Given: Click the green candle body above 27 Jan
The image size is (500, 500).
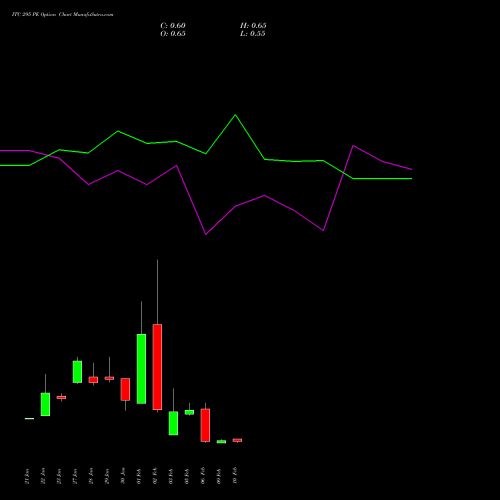Looking at the screenshot, I should coord(77,372).
